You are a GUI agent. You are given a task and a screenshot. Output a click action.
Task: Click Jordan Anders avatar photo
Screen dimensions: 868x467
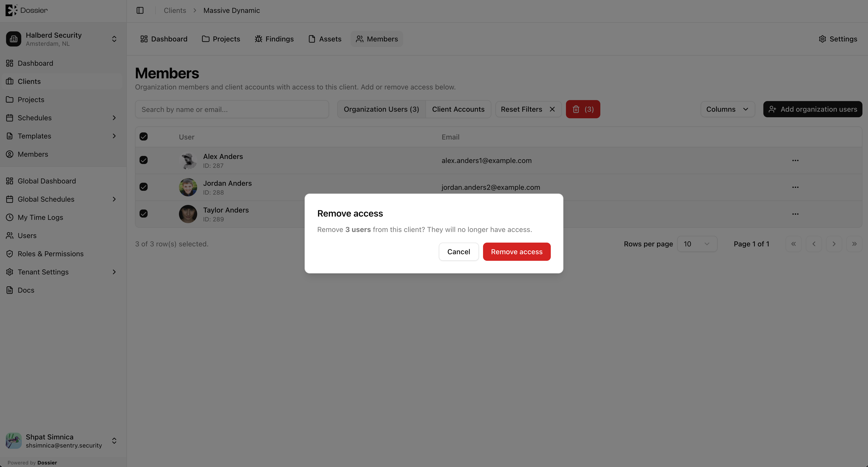(x=188, y=187)
